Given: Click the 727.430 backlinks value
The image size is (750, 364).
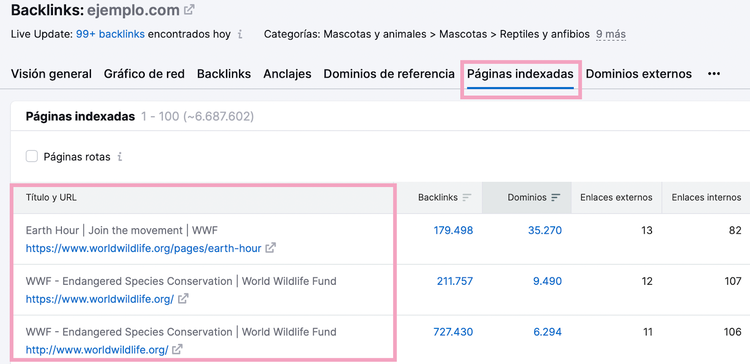Looking at the screenshot, I should pyautogui.click(x=453, y=332).
